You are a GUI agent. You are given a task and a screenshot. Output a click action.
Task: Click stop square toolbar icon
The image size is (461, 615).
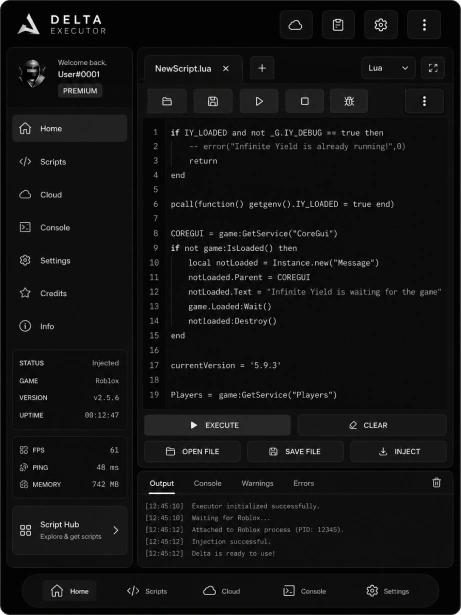click(304, 101)
